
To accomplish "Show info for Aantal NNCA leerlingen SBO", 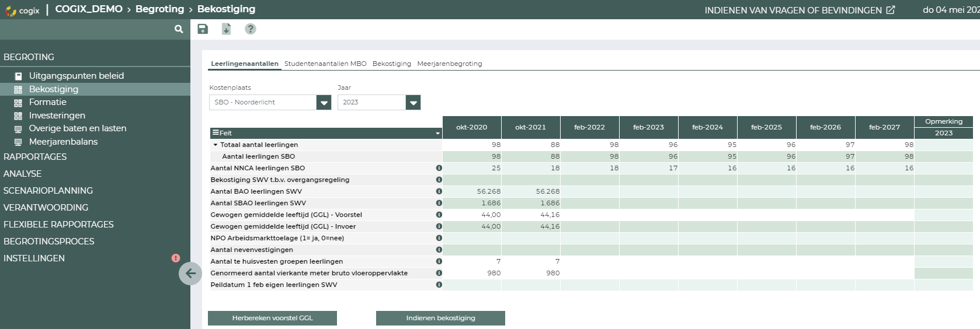I will point(439,168).
